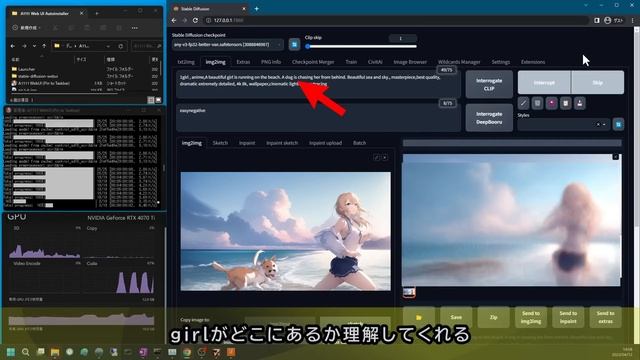Image resolution: width=640 pixels, height=360 pixels.
Task: Open the taskbar Search icon
Action: pyautogui.click(x=25, y=352)
